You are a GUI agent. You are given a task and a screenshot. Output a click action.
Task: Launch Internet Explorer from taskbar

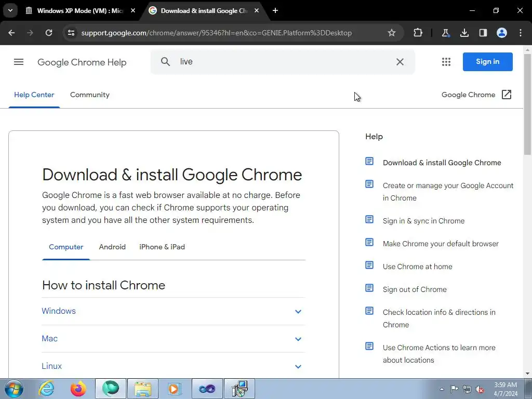point(47,389)
